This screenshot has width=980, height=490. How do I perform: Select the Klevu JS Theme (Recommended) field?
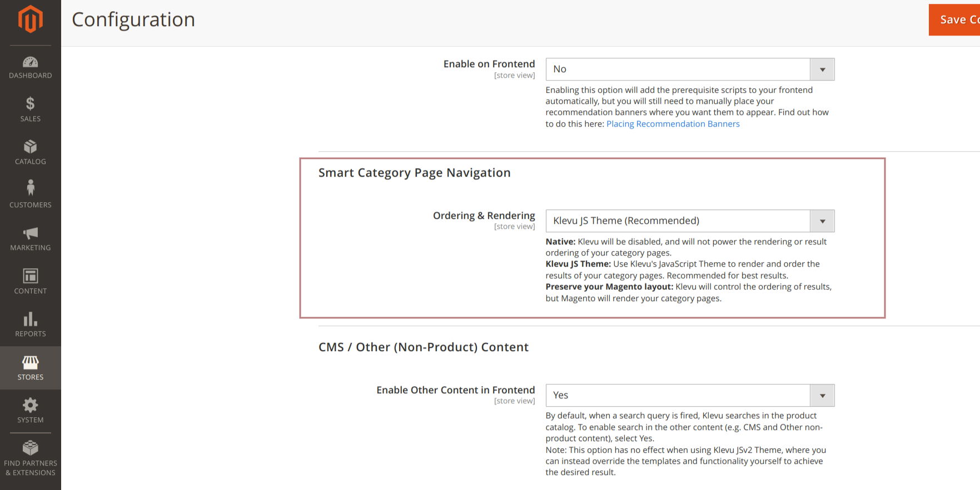click(x=677, y=221)
